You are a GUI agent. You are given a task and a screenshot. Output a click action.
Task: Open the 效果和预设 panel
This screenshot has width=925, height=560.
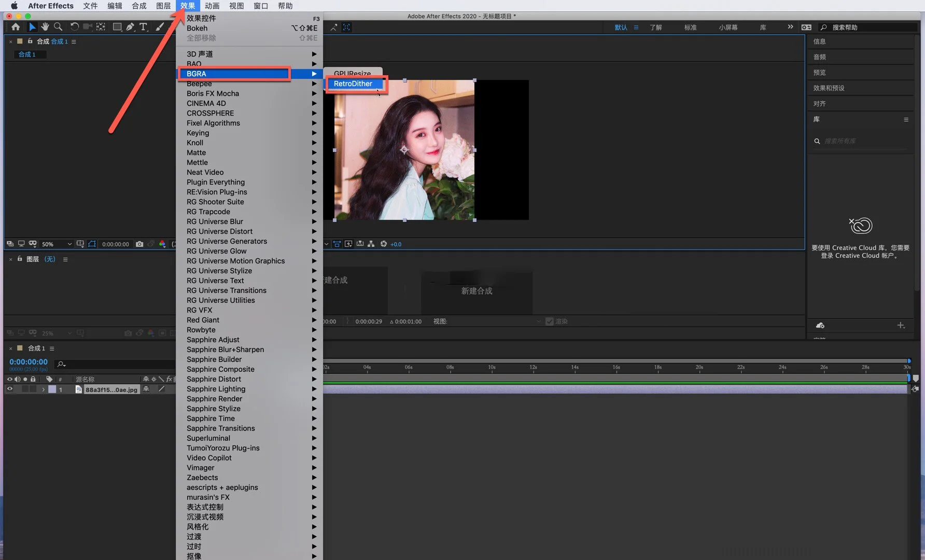point(829,88)
